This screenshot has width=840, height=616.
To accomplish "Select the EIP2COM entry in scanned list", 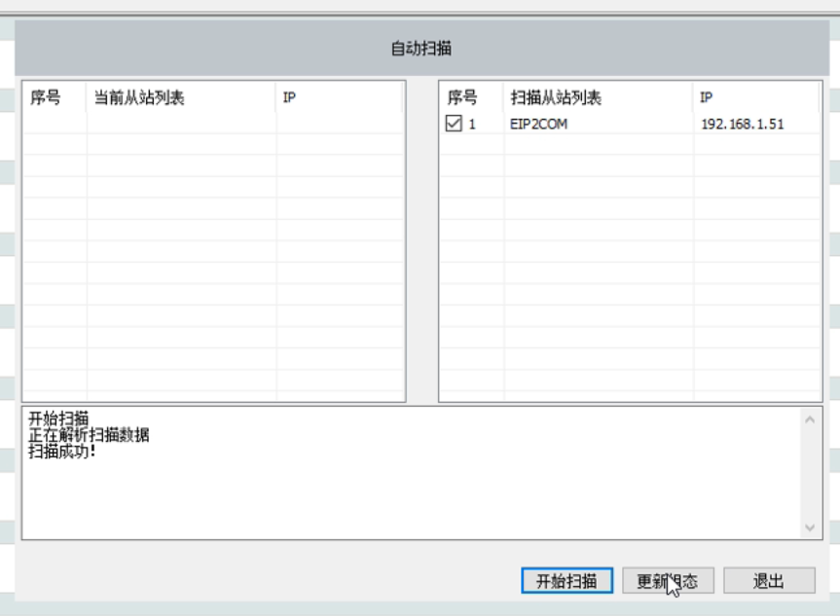I will (x=538, y=125).
